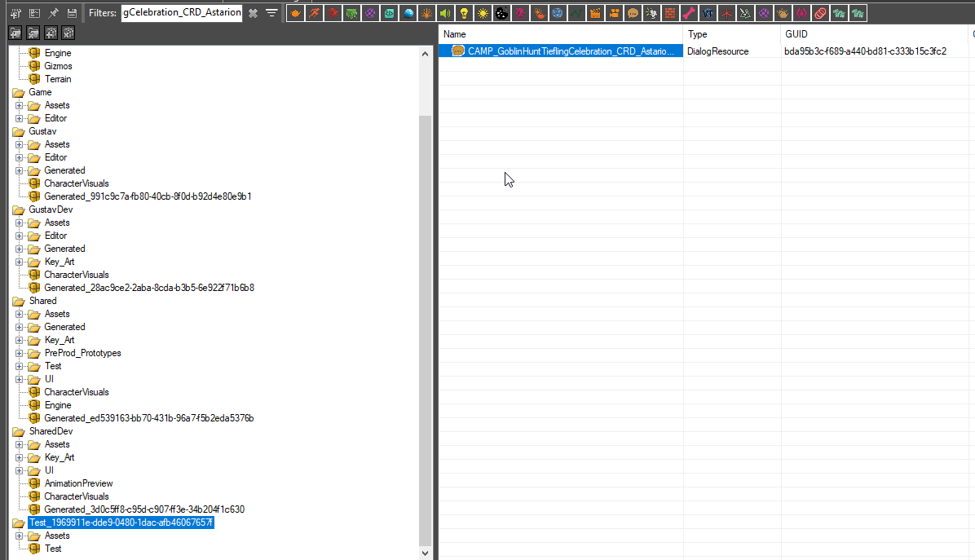
Task: Toggle the red running-figure animation set filter
Action: tap(333, 13)
